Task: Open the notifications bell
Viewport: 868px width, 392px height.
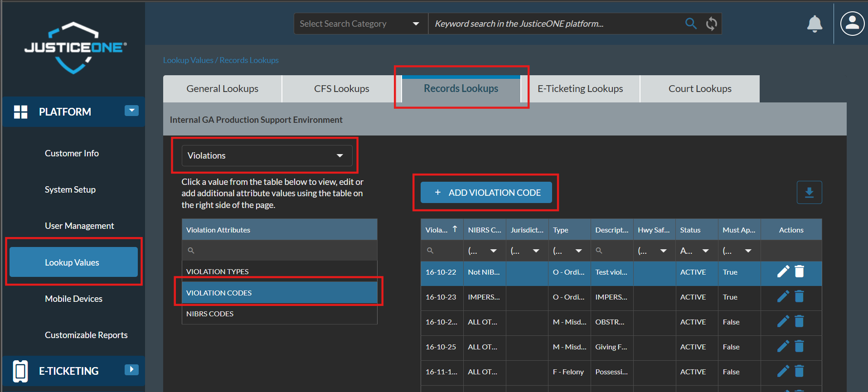Action: [x=815, y=24]
